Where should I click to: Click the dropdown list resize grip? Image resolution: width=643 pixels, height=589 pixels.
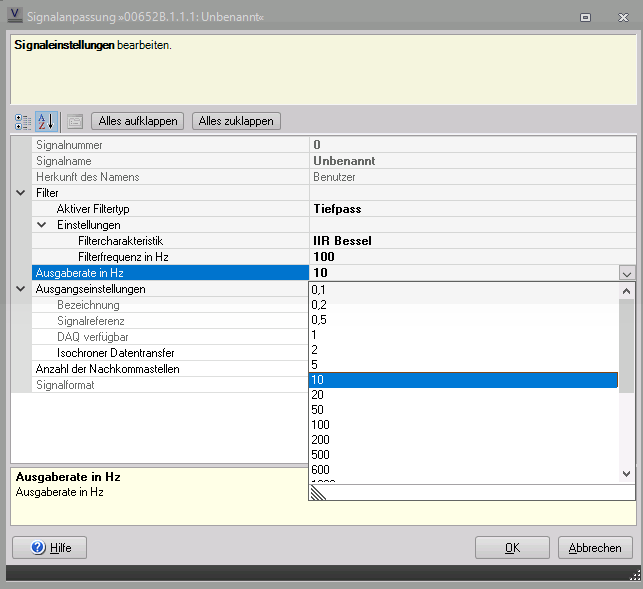[x=318, y=492]
